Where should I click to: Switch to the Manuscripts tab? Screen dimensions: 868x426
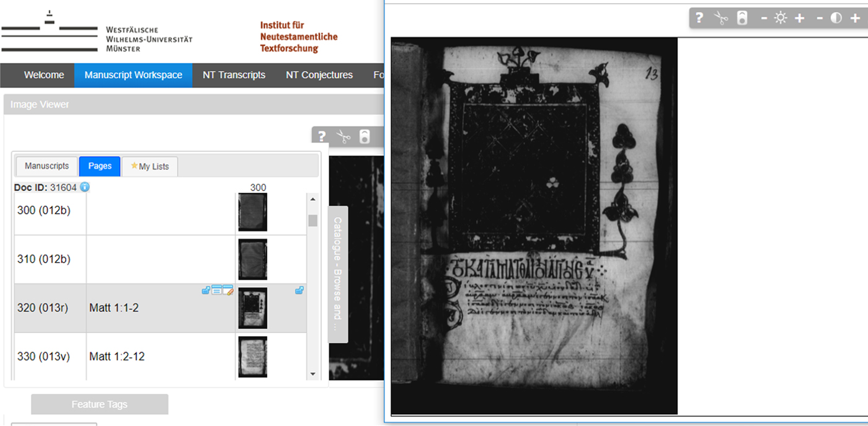point(46,166)
